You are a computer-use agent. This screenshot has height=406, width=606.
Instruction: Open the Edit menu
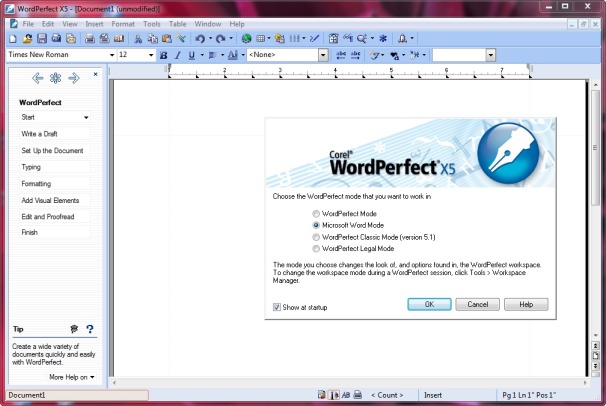pos(48,24)
